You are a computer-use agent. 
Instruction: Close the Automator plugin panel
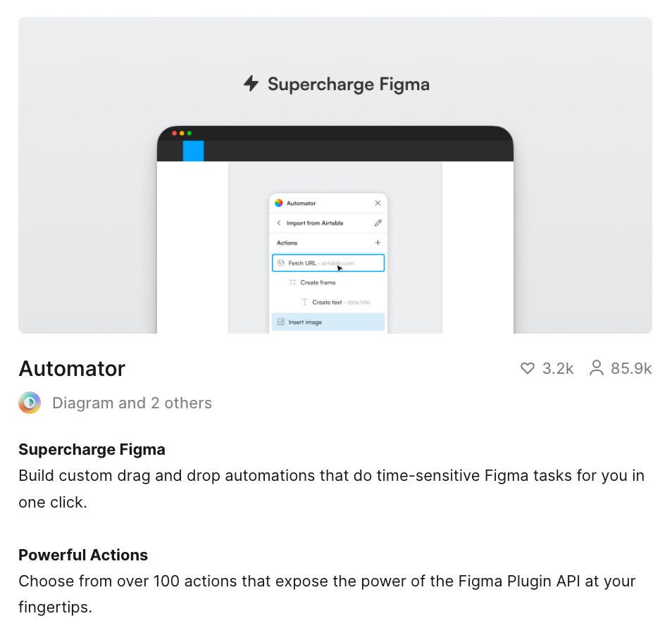[x=378, y=203]
